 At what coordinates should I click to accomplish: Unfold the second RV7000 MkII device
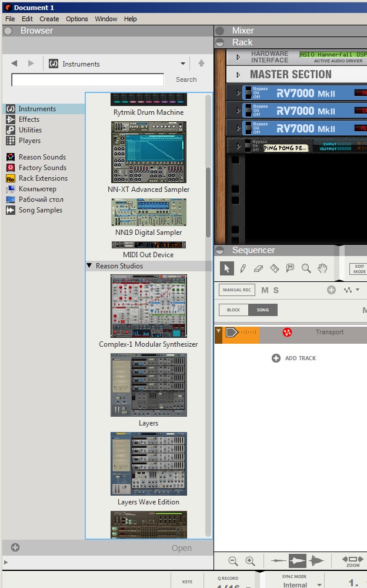point(238,110)
